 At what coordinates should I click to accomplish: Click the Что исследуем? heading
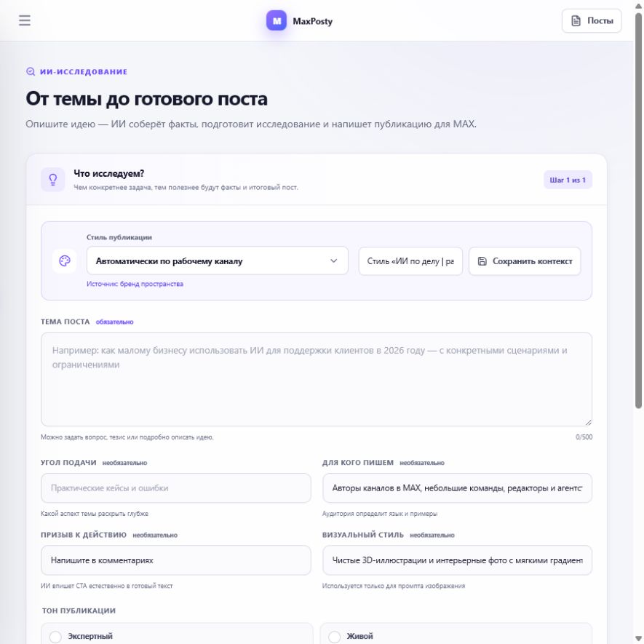tap(109, 173)
